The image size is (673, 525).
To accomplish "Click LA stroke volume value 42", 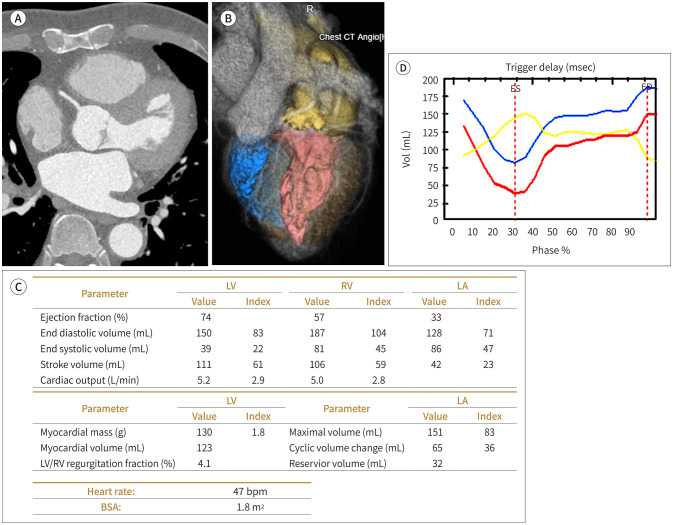I will (x=436, y=364).
